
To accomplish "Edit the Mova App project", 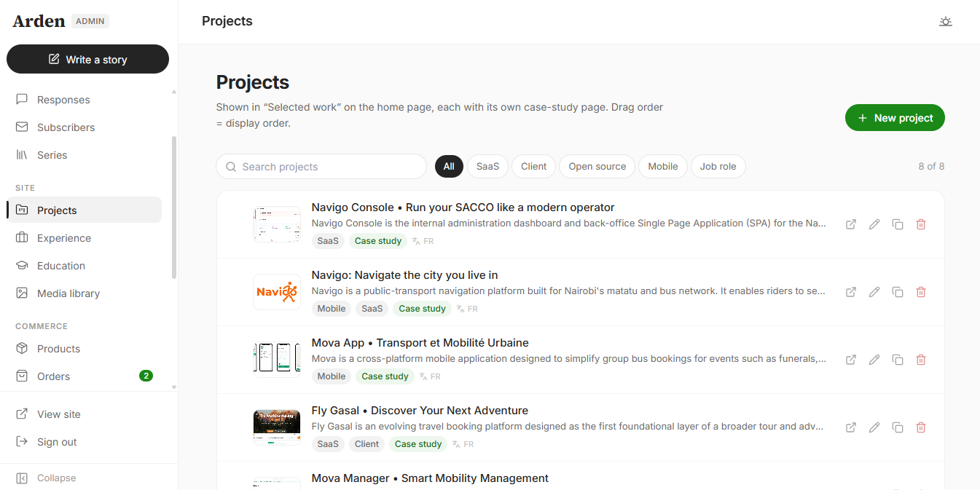I will 874,360.
